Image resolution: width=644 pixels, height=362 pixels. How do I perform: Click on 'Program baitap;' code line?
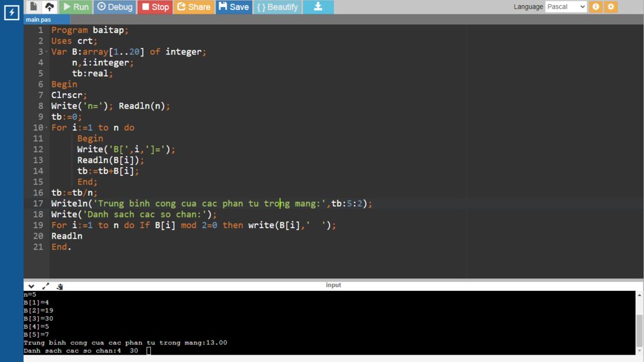[x=89, y=30]
